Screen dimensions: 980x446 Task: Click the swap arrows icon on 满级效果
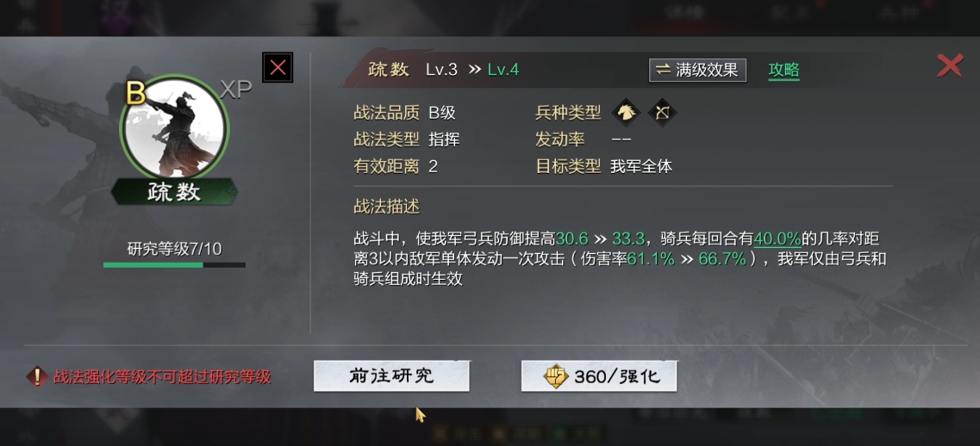663,70
